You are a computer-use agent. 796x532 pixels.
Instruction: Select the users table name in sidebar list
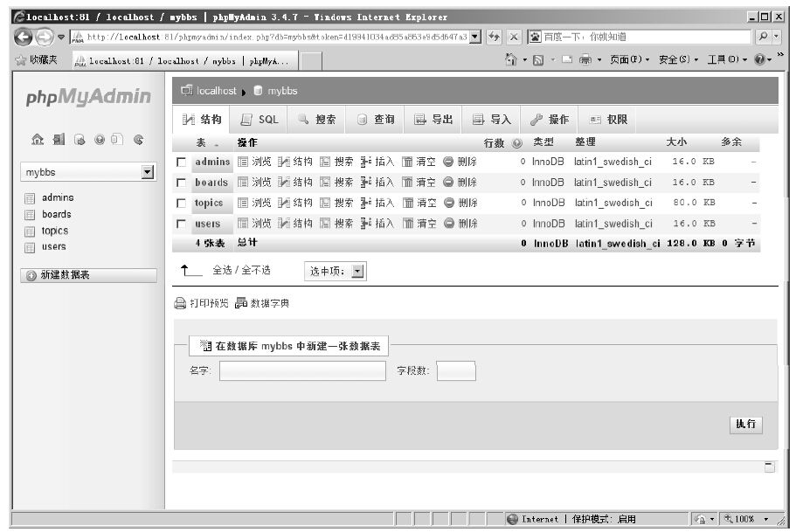[54, 246]
